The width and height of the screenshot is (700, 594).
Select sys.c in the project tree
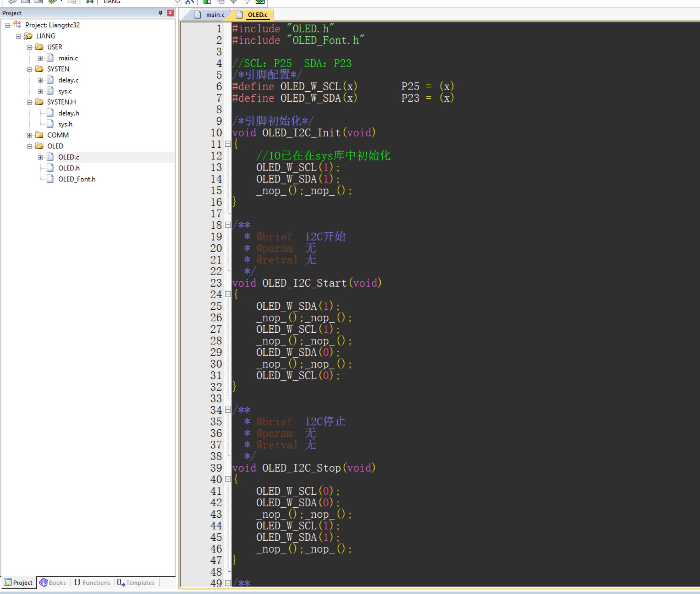[65, 91]
